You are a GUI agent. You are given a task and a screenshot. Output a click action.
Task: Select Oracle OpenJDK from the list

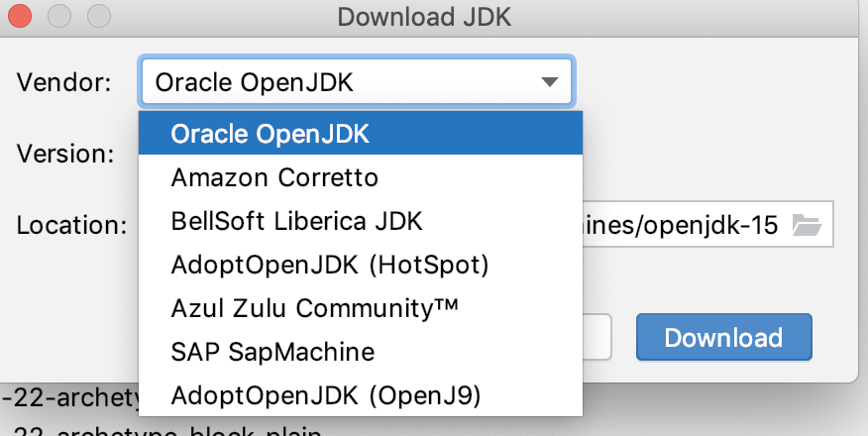pyautogui.click(x=361, y=134)
